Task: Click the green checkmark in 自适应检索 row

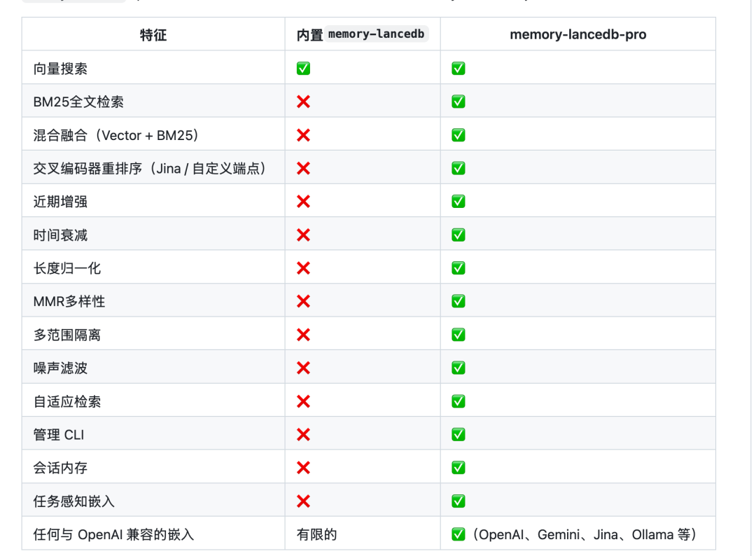Action: point(458,401)
